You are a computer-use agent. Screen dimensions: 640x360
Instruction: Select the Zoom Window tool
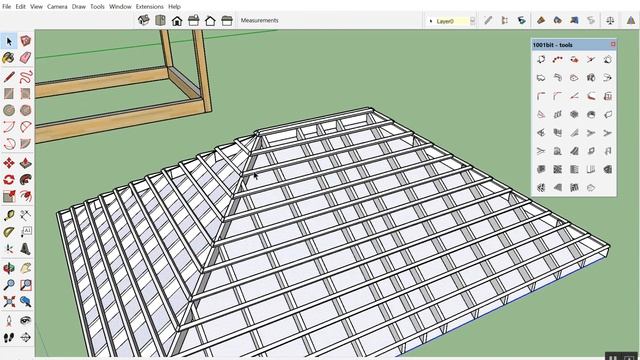coord(25,284)
